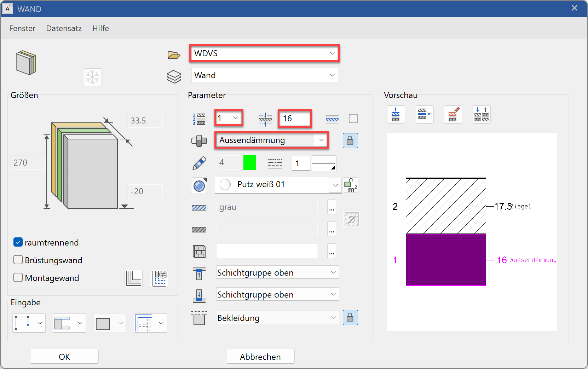Viewport: 588px width, 369px height.
Task: Uncheck the raumtrennend checkbox
Action: pos(18,242)
